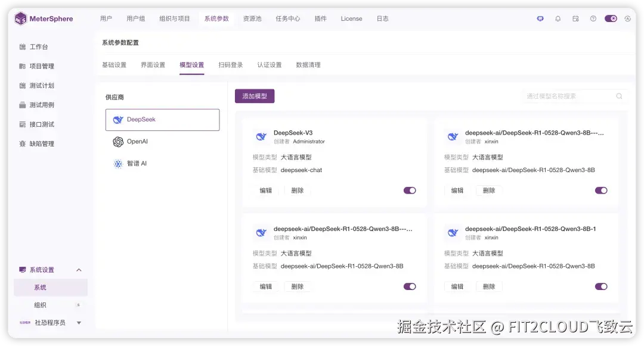Click 删除 on the DeepSeek-R1-0528-Qwen3-8B-1 card

[x=489, y=286]
